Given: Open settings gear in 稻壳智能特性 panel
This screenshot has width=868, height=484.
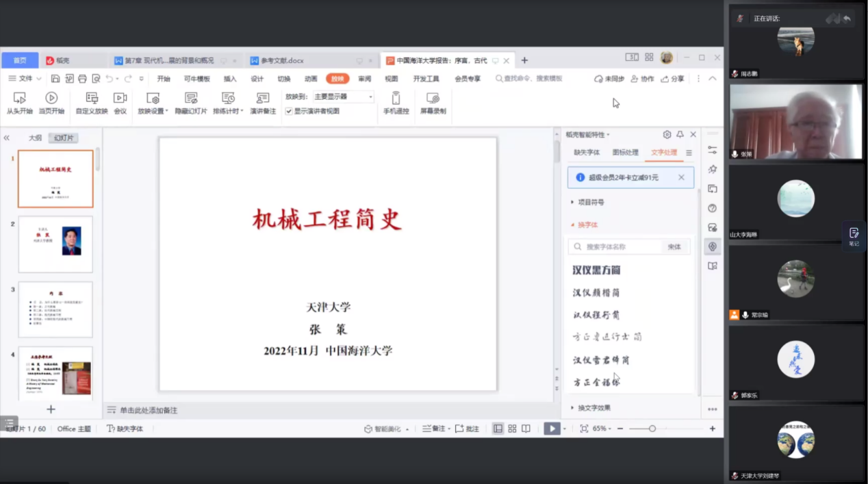Looking at the screenshot, I should (x=667, y=135).
